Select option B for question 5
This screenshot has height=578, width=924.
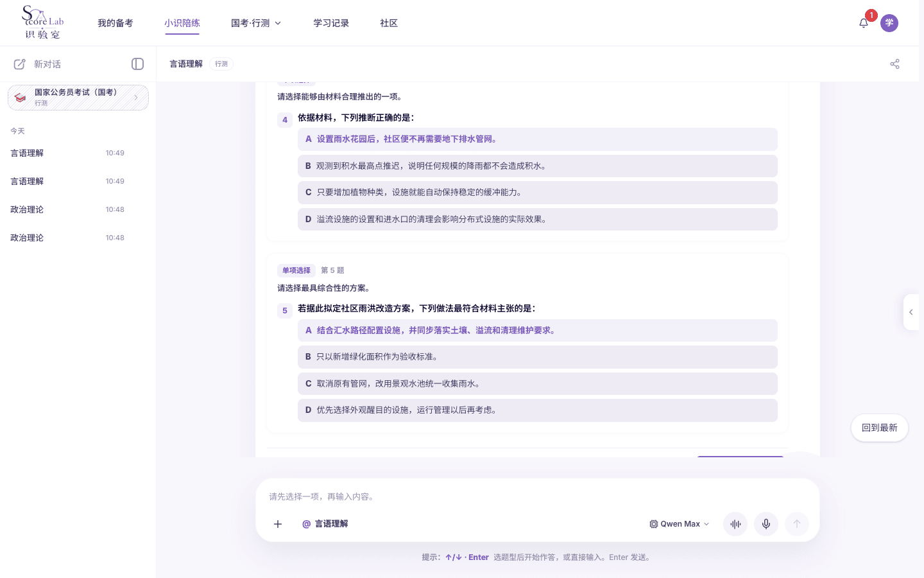coord(538,357)
